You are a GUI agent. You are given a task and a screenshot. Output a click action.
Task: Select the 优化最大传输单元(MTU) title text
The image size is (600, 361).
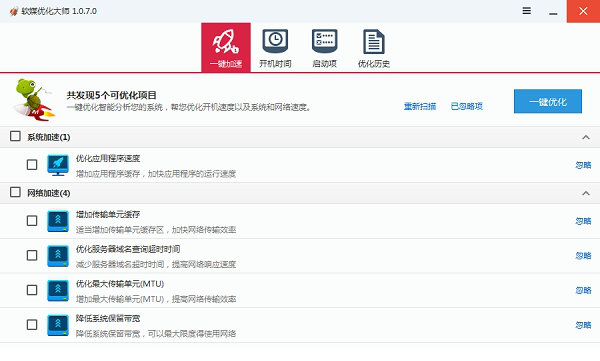120,284
